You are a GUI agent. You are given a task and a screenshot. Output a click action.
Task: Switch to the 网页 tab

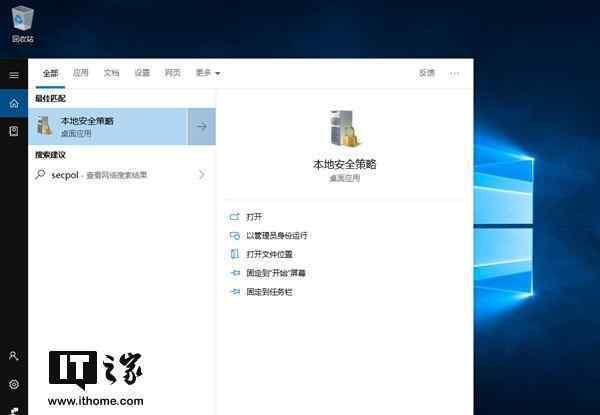(x=173, y=73)
